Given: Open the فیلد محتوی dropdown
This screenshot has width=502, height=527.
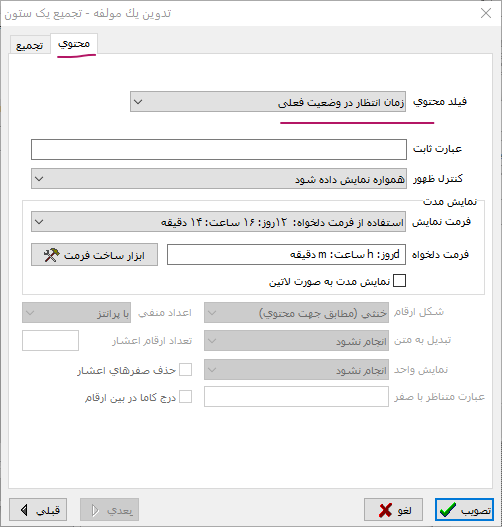Looking at the screenshot, I should (268, 102).
